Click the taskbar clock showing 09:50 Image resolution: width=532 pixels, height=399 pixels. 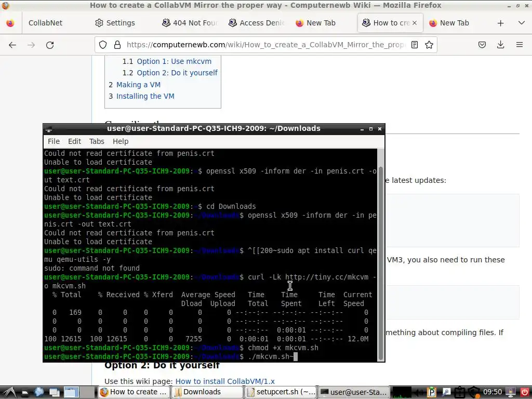tap(493, 392)
